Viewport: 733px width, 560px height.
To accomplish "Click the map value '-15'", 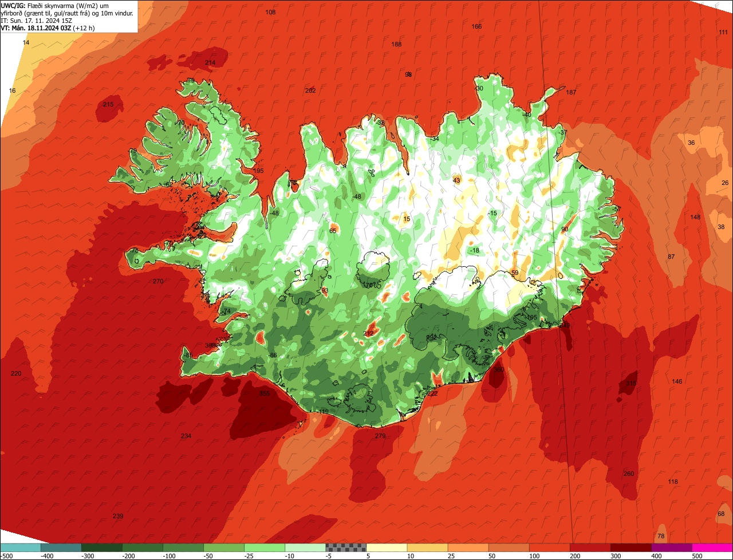I will coord(492,213).
